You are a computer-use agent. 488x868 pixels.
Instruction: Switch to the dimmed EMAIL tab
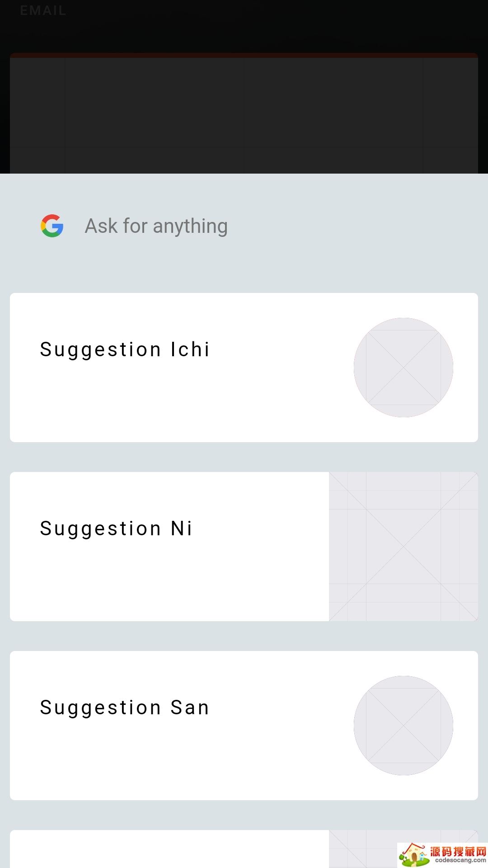43,10
